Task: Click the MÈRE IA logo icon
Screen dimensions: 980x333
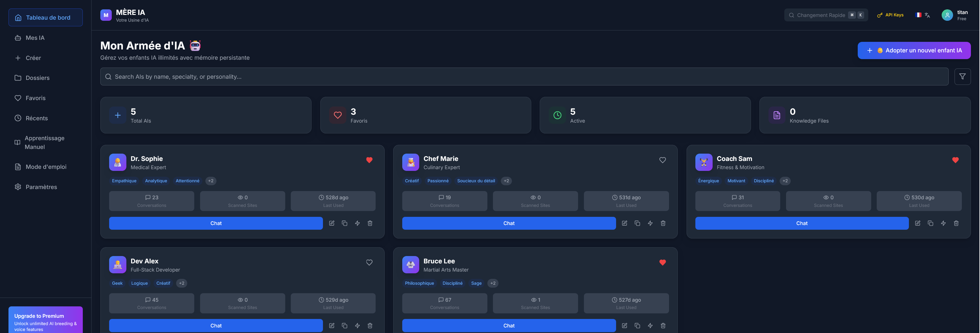Action: (106, 15)
